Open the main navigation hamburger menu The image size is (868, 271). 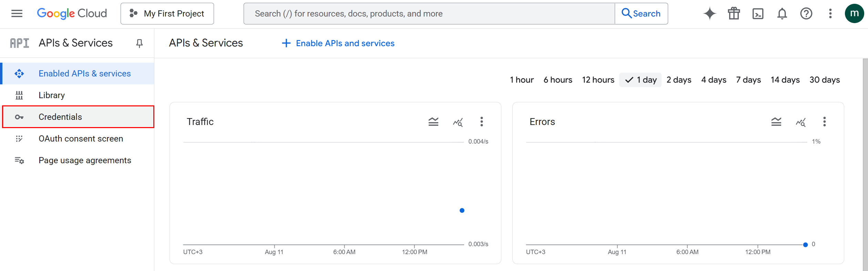(17, 13)
